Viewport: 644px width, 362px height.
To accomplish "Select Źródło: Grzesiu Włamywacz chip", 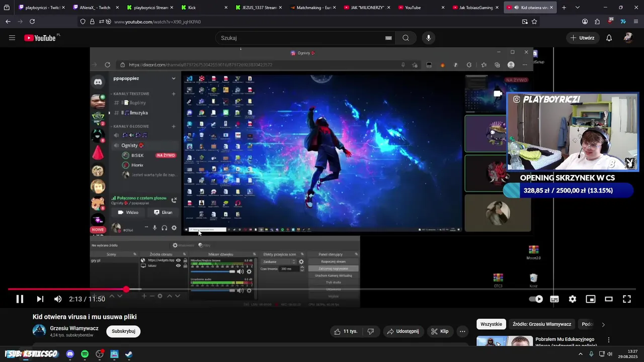I will pos(541,324).
